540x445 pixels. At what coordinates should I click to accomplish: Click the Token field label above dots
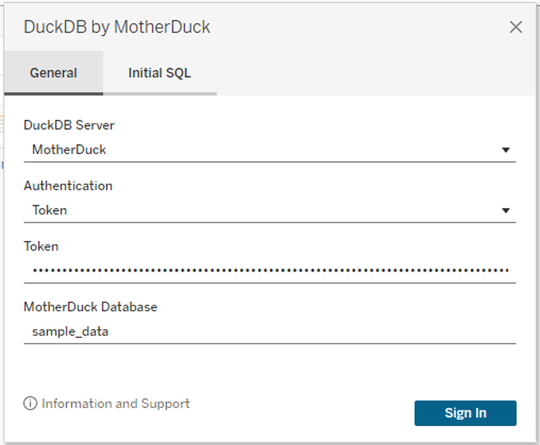pos(41,246)
